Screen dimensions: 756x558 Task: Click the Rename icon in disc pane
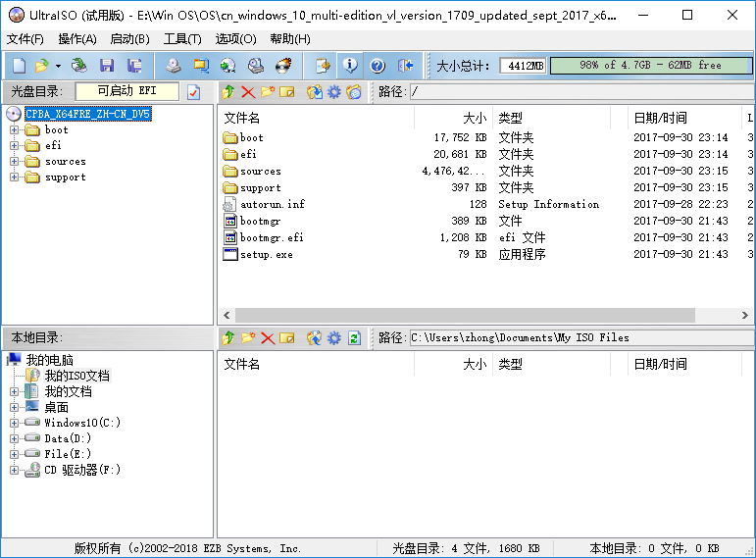tap(287, 91)
